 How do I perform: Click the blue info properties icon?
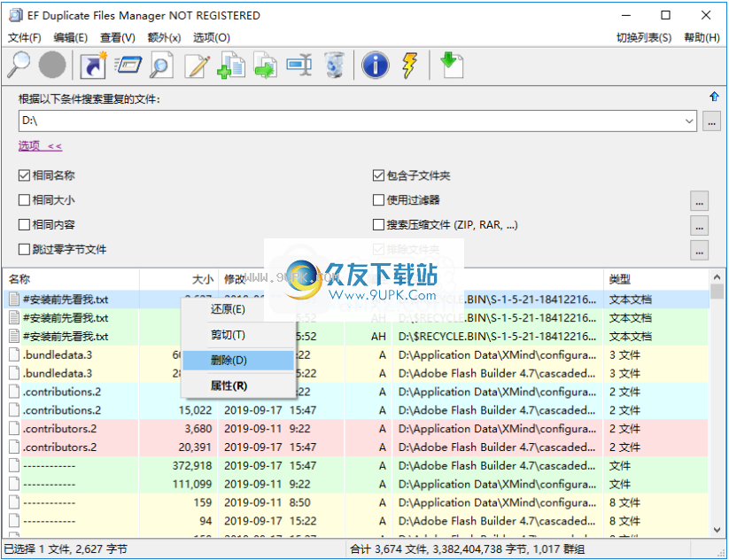tap(376, 65)
